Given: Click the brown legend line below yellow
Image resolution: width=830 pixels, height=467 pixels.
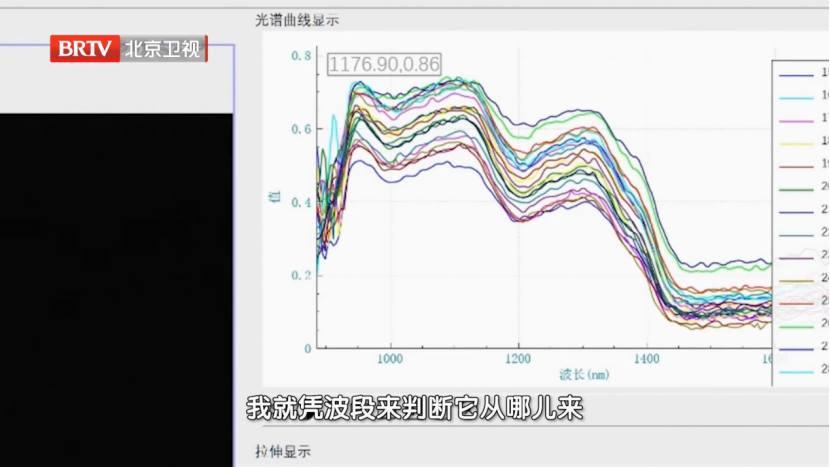Looking at the screenshot, I should pyautogui.click(x=796, y=164).
